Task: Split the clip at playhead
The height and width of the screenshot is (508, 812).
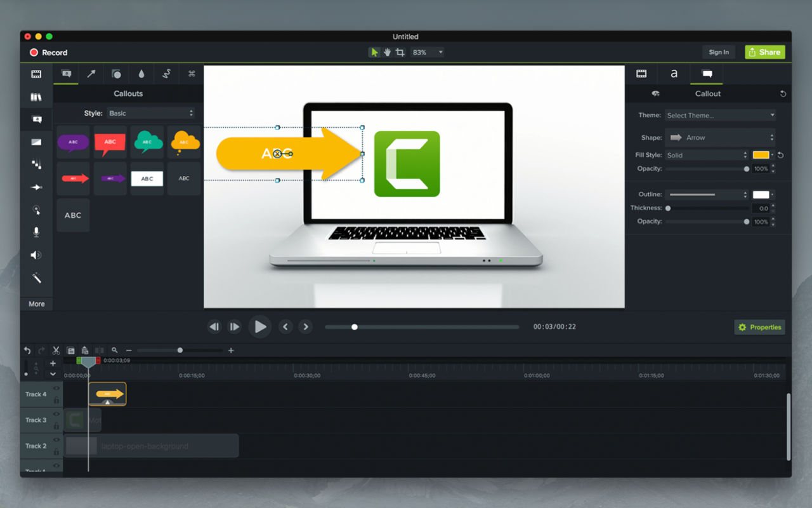Action: pos(100,350)
